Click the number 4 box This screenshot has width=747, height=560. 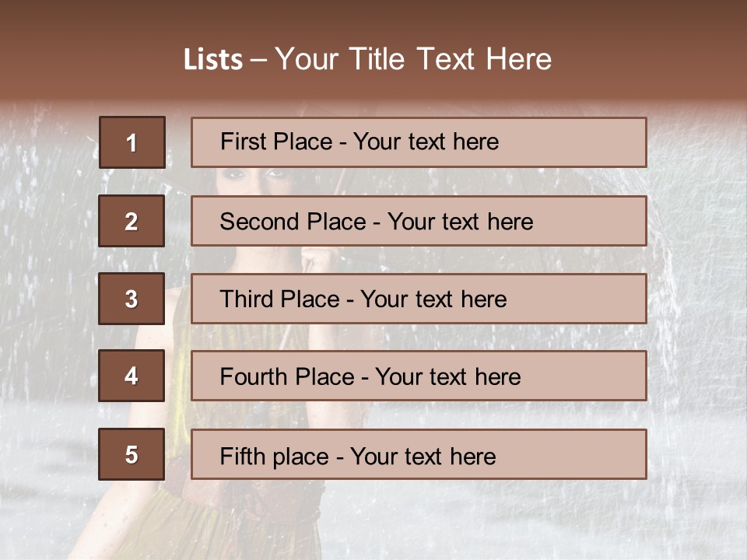coord(132,376)
